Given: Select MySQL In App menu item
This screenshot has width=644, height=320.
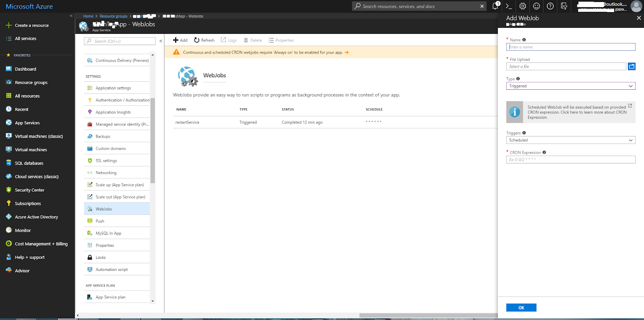Looking at the screenshot, I should pyautogui.click(x=117, y=233).
